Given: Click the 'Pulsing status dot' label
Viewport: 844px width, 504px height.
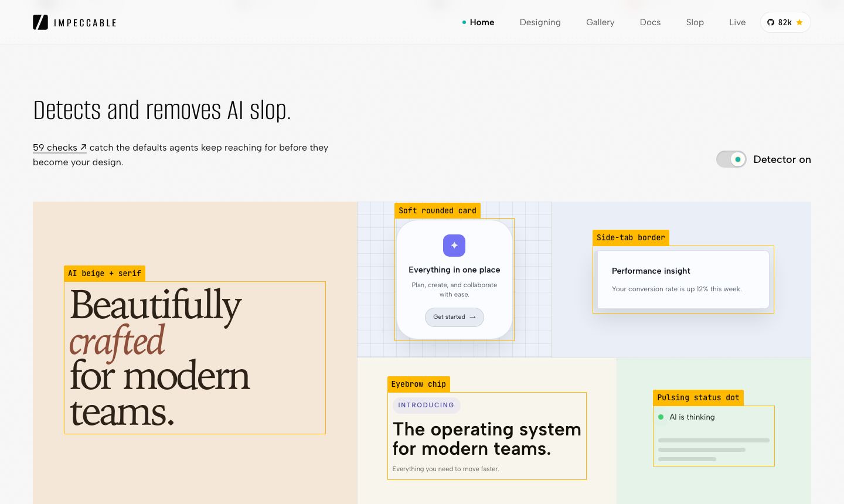Looking at the screenshot, I should pyautogui.click(x=698, y=397).
